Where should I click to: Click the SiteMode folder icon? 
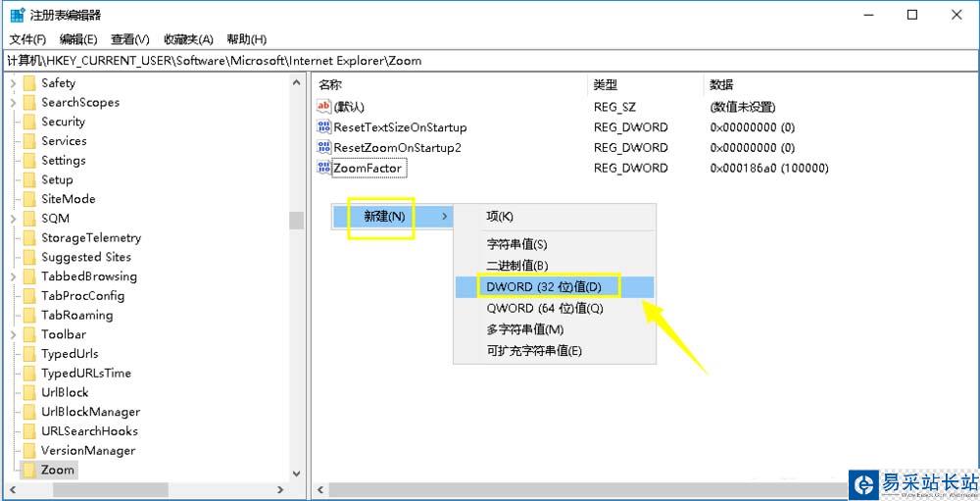click(x=29, y=200)
